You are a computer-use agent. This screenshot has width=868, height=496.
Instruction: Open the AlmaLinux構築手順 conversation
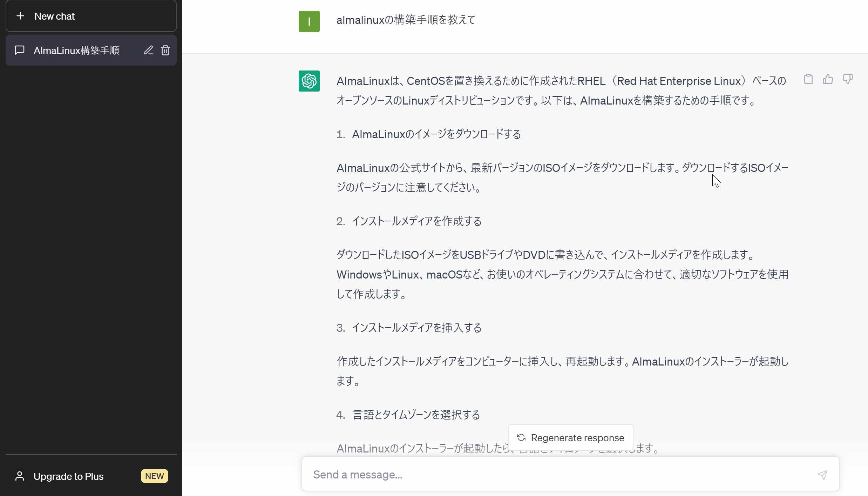[x=91, y=50]
